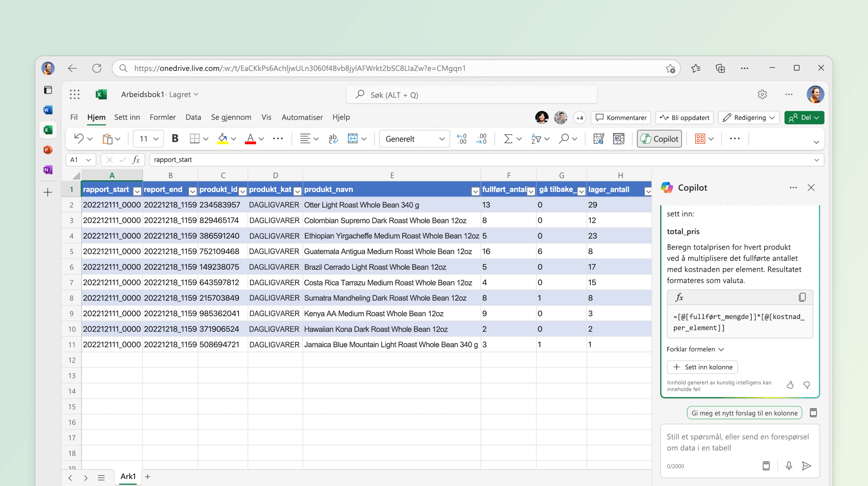Click the Ark1 sheet tab

click(128, 477)
